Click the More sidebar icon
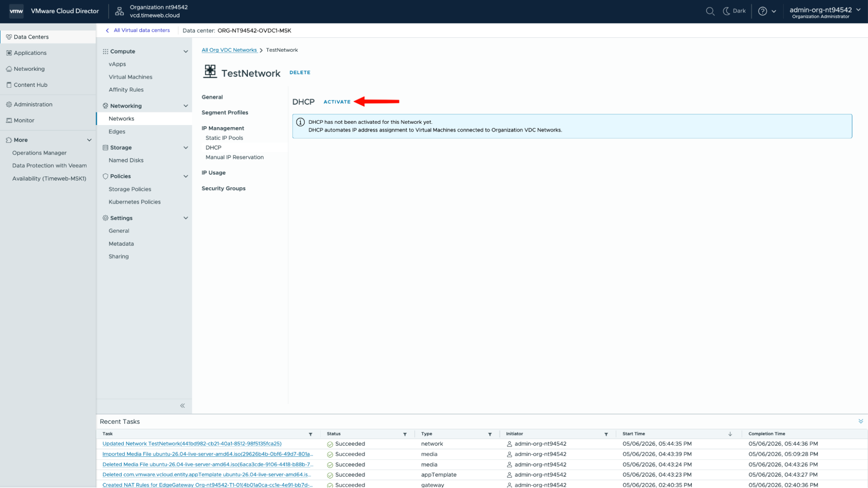Screen dimensions: 868x488 9,140
